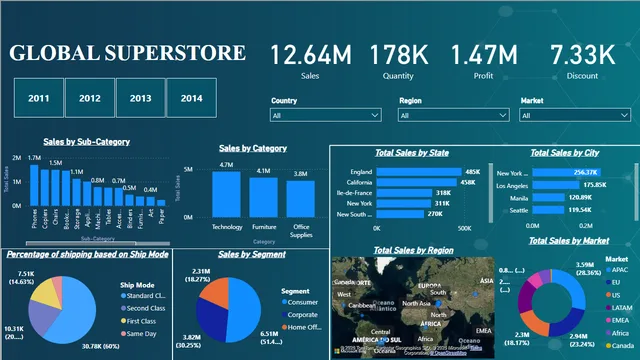Image resolution: width=640 pixels, height=360 pixels.
Task: Click Second Class legend entry
Action: click(x=143, y=308)
